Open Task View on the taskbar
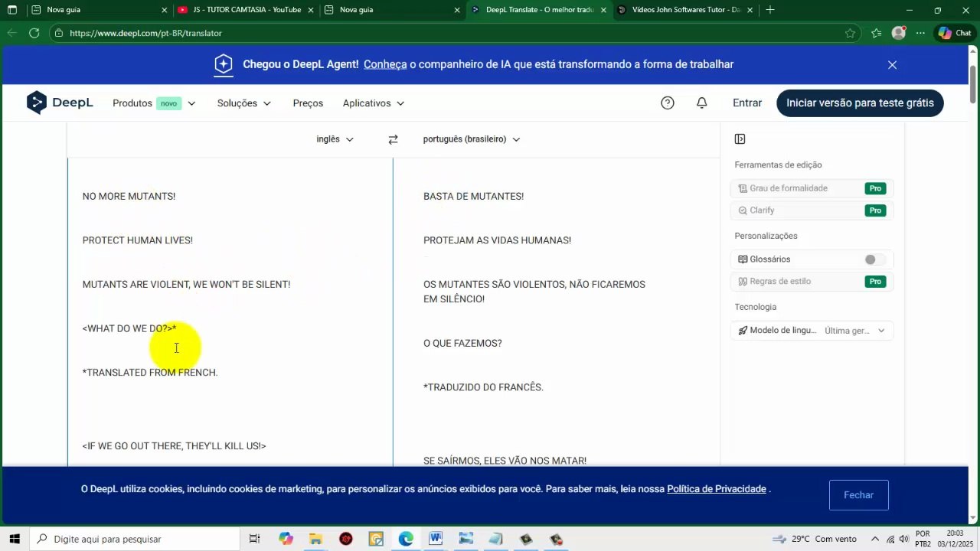This screenshot has width=980, height=551. click(254, 539)
